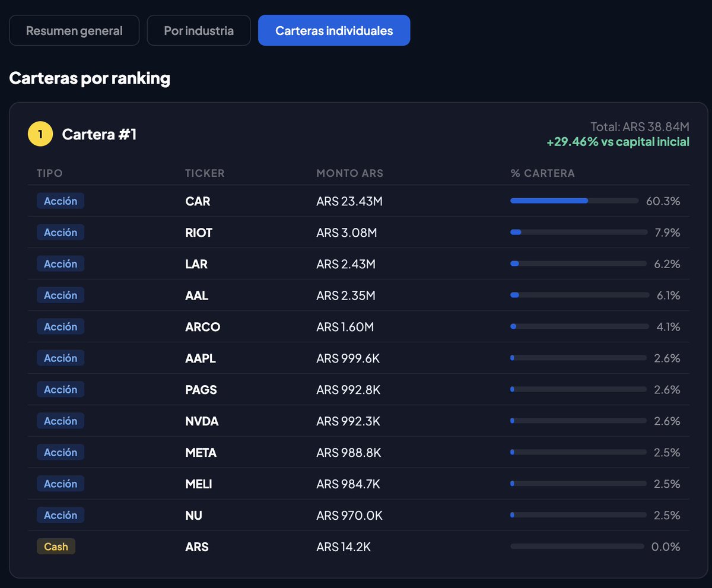Select the RIOT ticker
712x588 pixels.
click(199, 233)
